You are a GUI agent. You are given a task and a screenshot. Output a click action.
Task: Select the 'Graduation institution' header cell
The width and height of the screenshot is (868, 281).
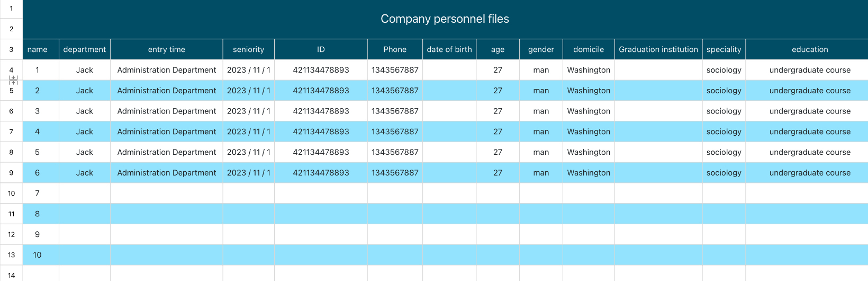658,49
